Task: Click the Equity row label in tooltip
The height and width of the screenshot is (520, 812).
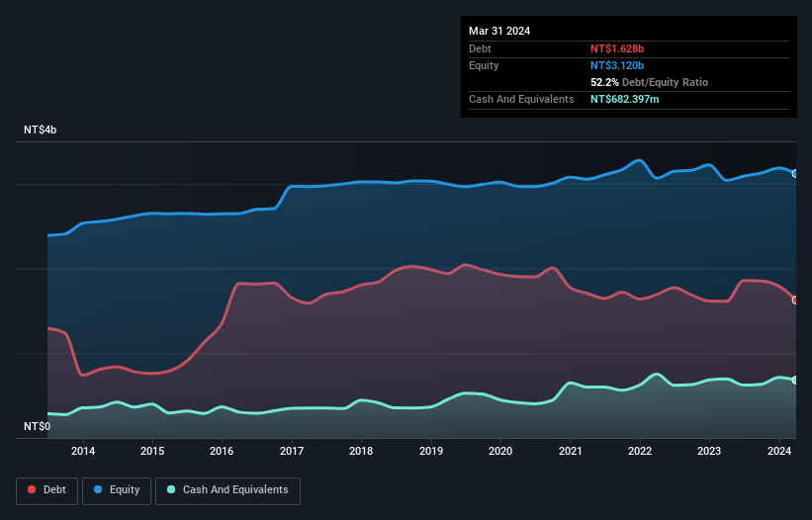Action: pyautogui.click(x=484, y=65)
